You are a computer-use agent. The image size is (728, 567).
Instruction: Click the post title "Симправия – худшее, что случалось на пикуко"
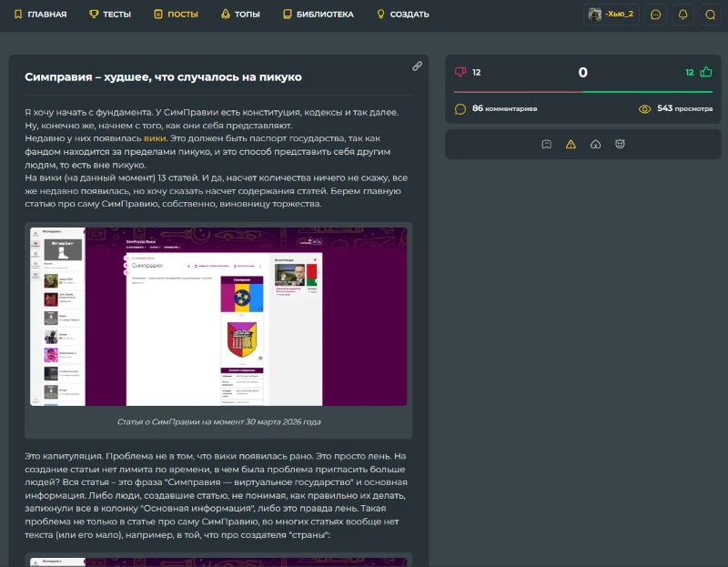point(163,77)
